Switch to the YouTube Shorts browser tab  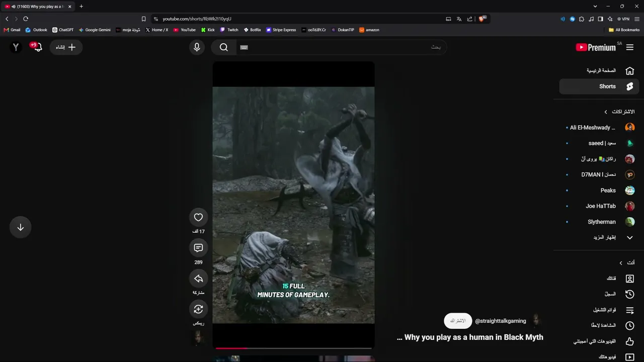point(38,7)
